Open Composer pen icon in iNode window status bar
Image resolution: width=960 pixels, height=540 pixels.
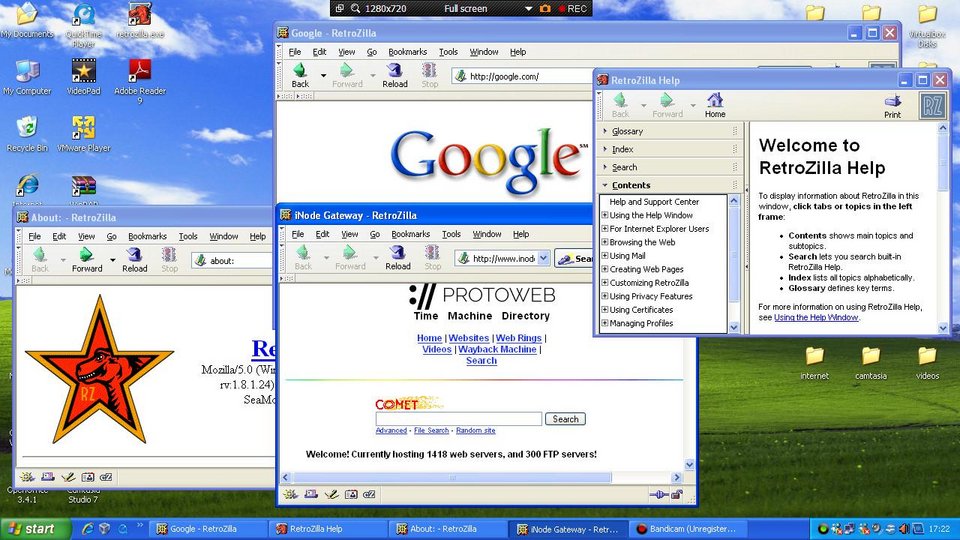click(x=331, y=495)
